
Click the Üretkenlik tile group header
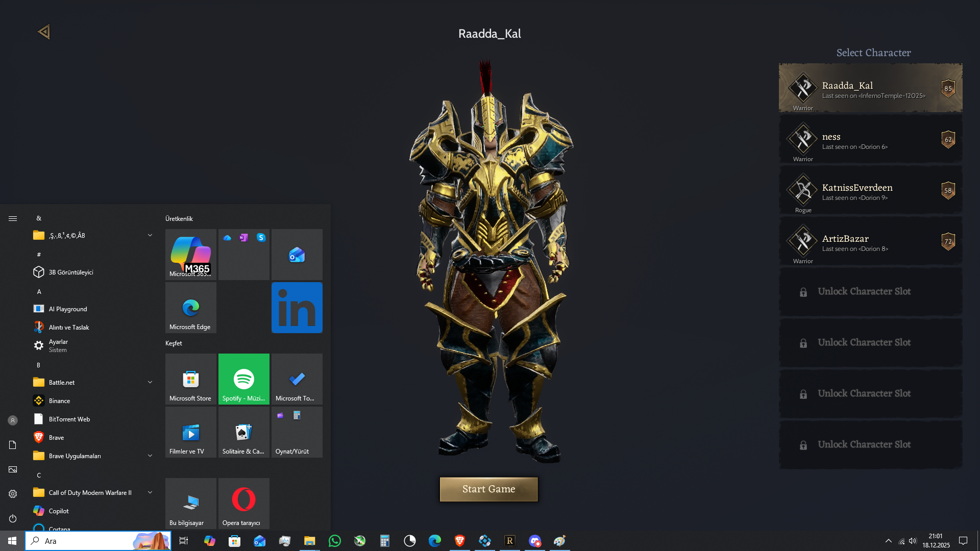pyautogui.click(x=179, y=219)
